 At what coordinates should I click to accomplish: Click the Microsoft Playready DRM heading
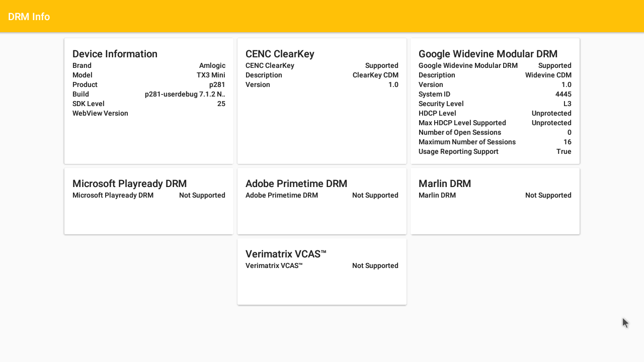pos(129,184)
